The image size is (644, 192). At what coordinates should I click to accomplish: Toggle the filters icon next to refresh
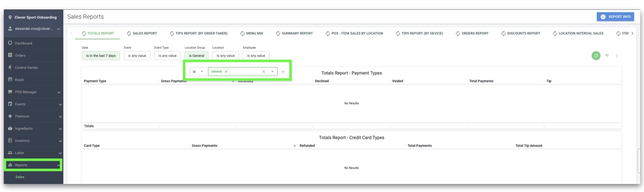(607, 56)
